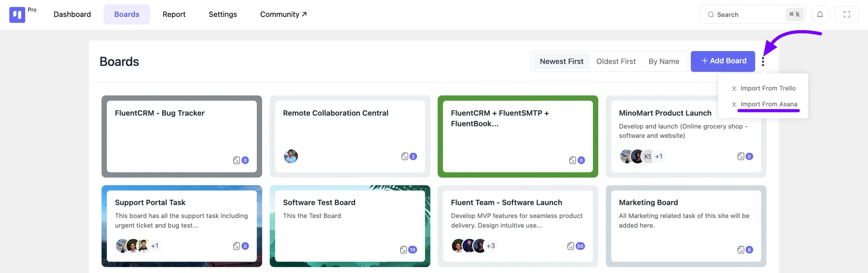The width and height of the screenshot is (868, 273).
Task: Click 'This board has all the support task' text
Action: click(x=181, y=220)
